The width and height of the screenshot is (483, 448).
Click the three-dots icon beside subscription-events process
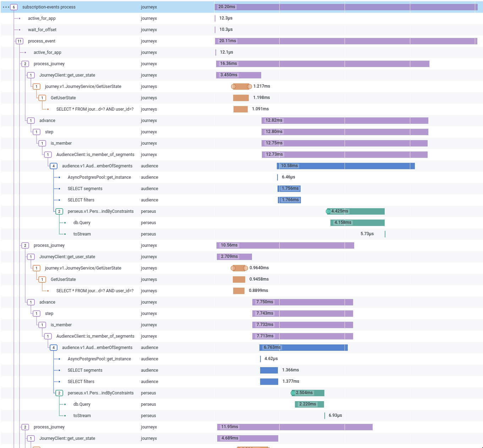tap(6, 7)
